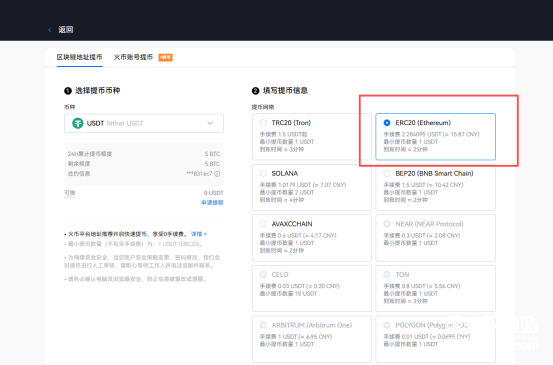Select the POLYGON network card

click(436, 339)
